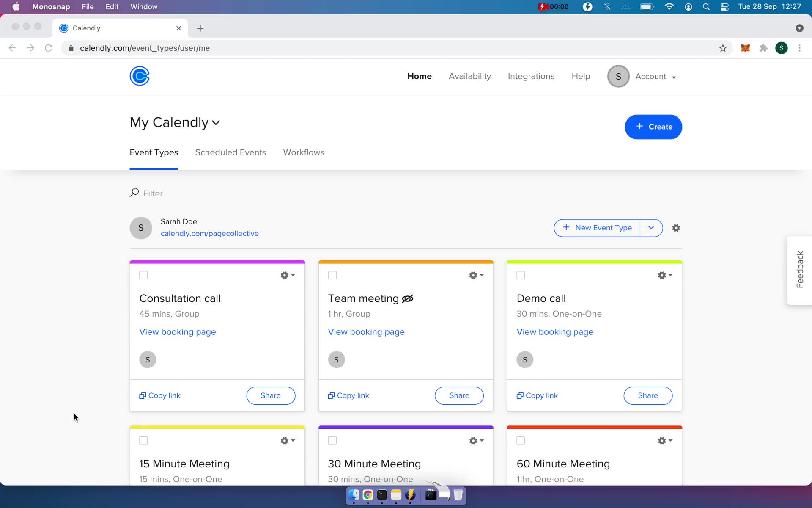Click the S avatar on Team meeting card

click(336, 359)
